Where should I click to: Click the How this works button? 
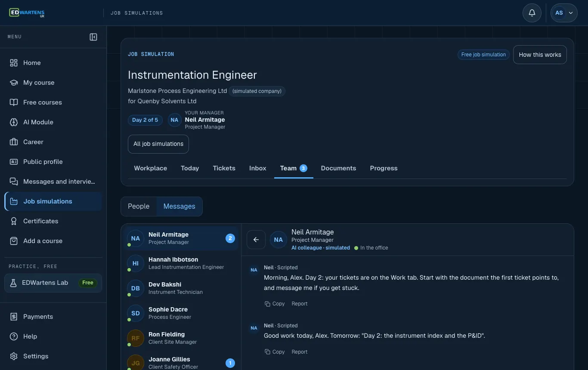point(540,55)
